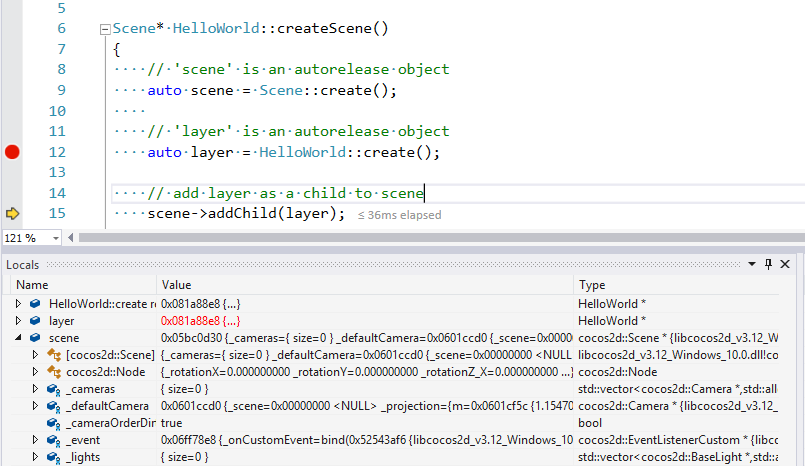Collapse the 'scene' variable node

point(18,338)
